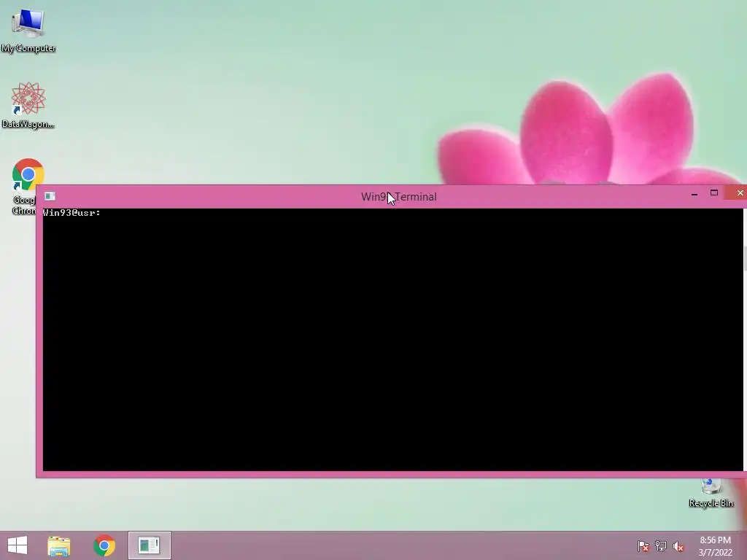Open the Action Center flag tray icon
The height and width of the screenshot is (560, 747).
[643, 546]
